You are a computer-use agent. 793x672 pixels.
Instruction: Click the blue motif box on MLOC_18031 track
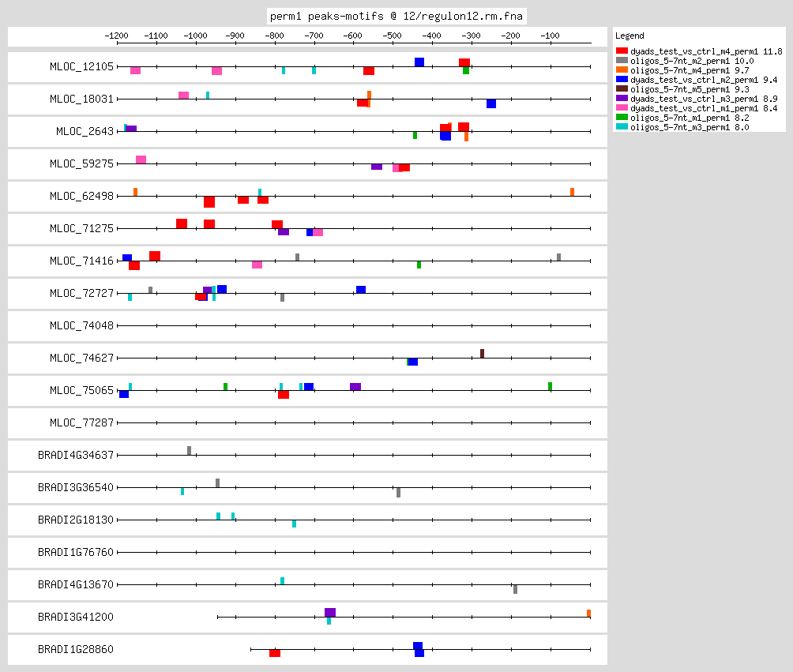[491, 103]
